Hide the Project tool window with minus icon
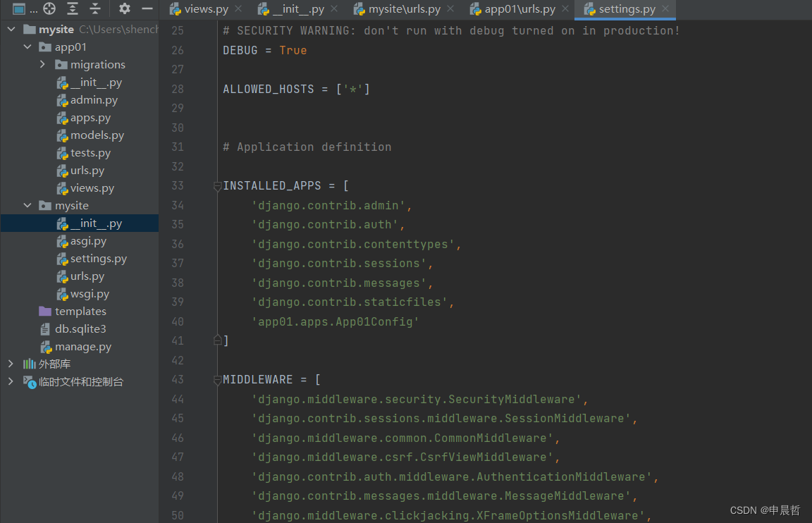 click(x=147, y=9)
